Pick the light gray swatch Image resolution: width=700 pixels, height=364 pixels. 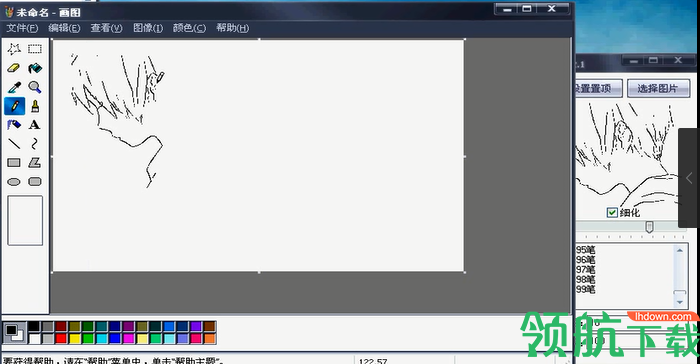point(48,339)
